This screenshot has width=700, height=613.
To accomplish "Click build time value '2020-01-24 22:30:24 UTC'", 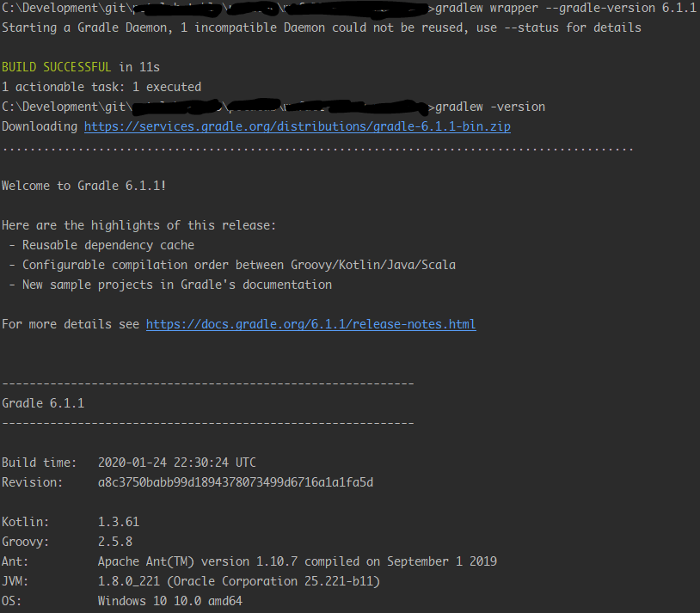I will [177, 463].
